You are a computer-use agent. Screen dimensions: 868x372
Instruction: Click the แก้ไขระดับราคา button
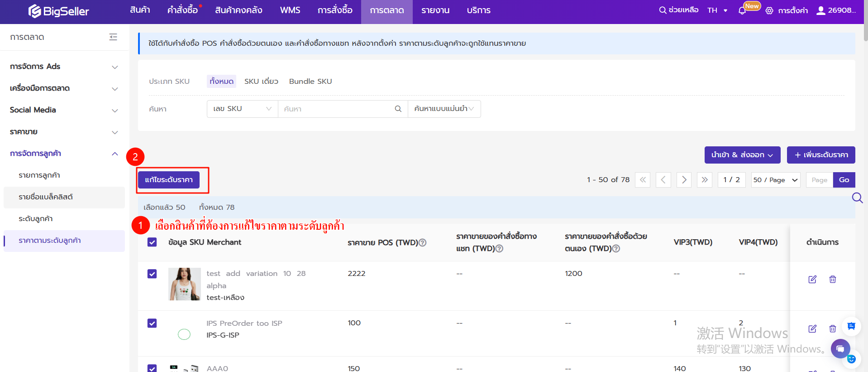[169, 180]
